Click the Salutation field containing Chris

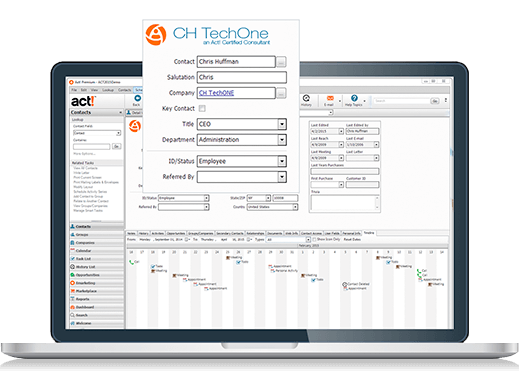(x=242, y=77)
